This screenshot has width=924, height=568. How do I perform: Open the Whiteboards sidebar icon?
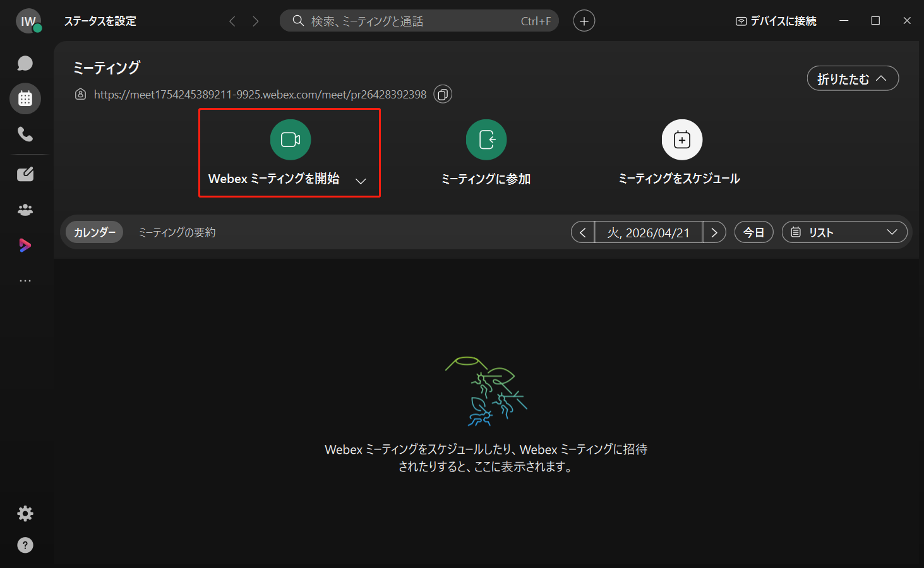click(25, 174)
